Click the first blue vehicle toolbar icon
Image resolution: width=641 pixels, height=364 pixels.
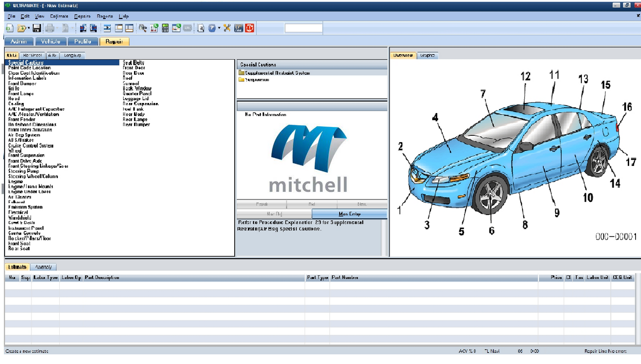83,28
